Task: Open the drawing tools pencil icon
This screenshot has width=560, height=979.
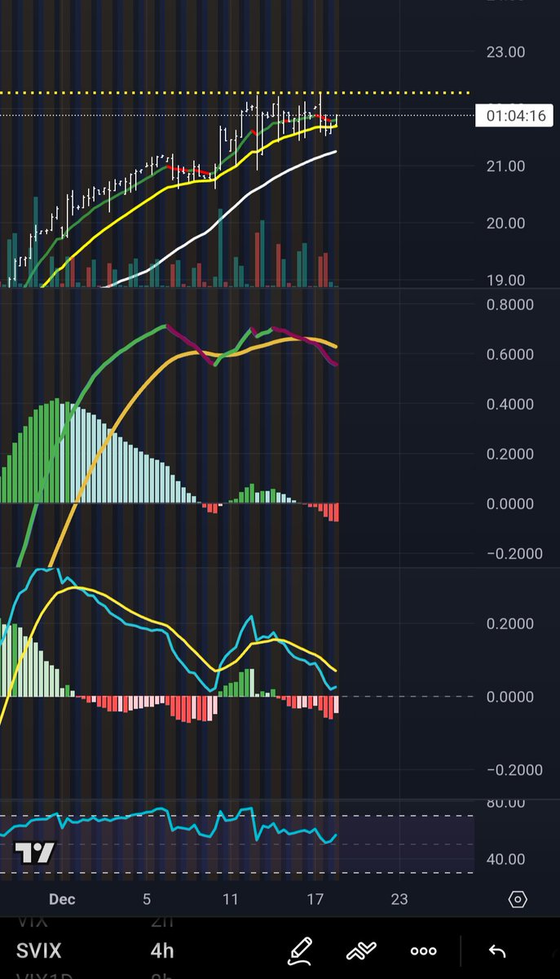Action: [301, 950]
